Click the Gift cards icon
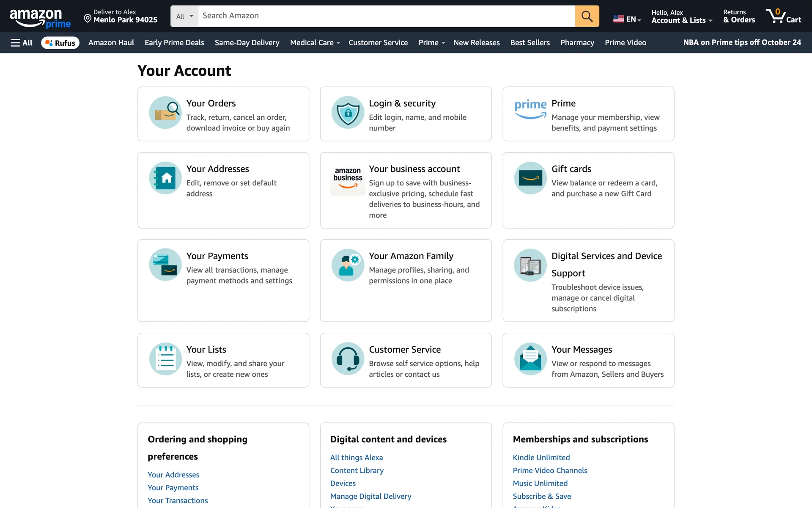812x508 pixels. [x=530, y=178]
